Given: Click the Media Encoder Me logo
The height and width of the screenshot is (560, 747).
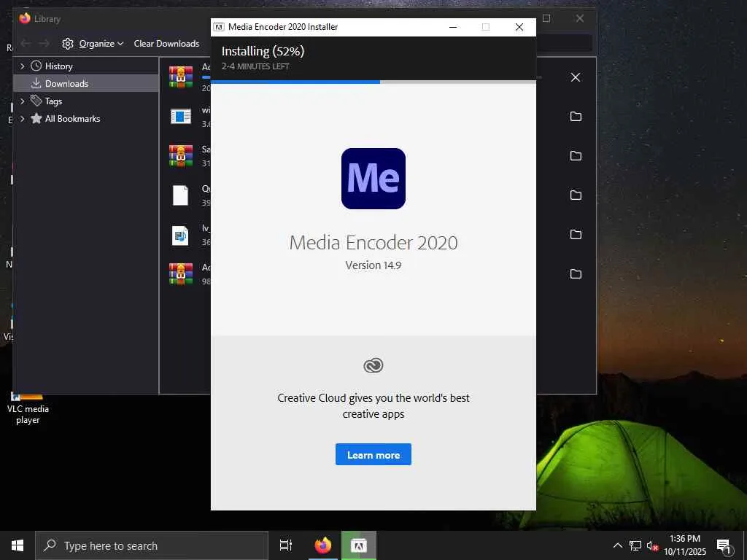Looking at the screenshot, I should pyautogui.click(x=373, y=178).
